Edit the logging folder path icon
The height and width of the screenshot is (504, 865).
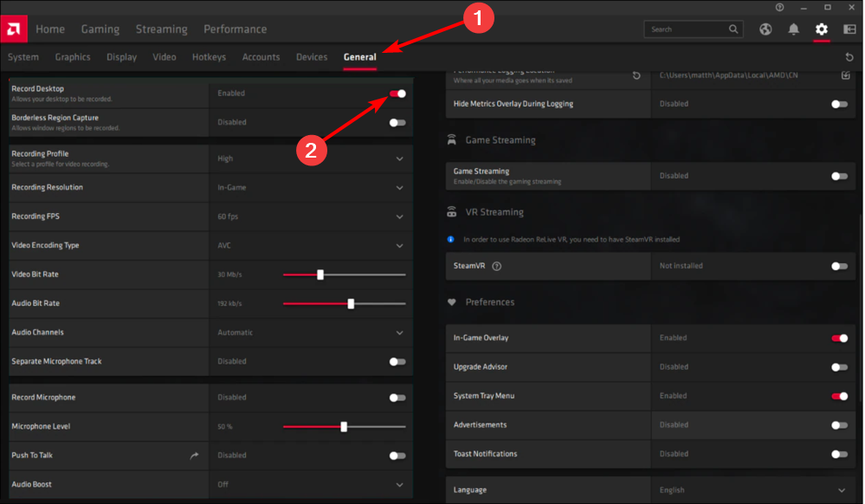(845, 75)
